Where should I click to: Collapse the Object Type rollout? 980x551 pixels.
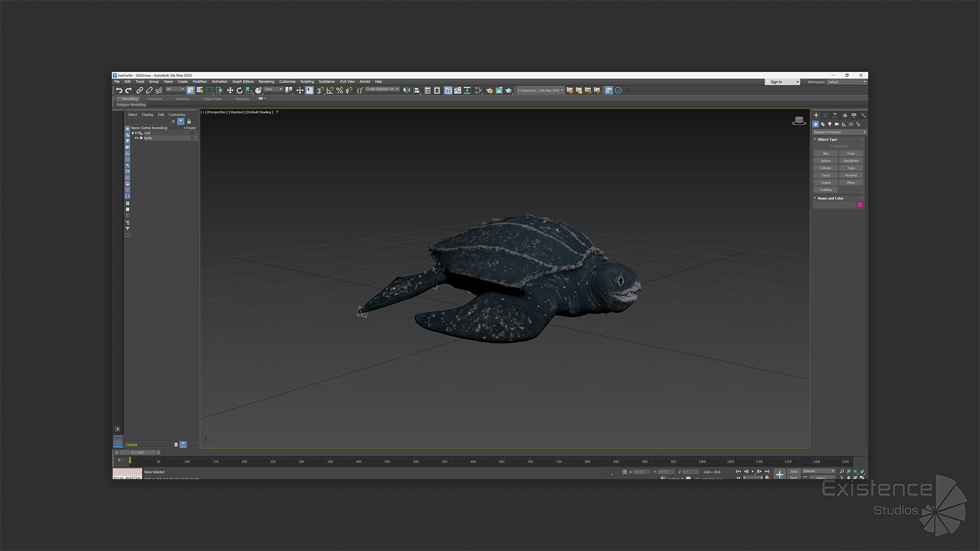point(815,139)
